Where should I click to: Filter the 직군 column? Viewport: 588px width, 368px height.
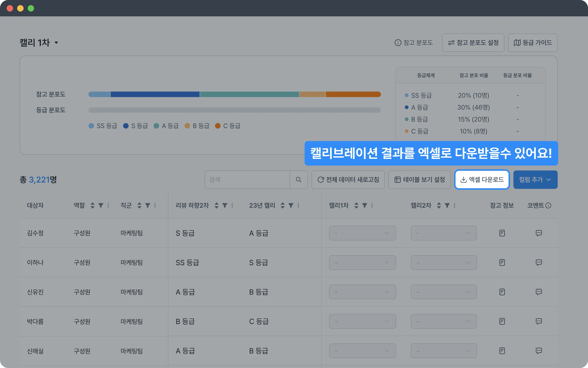coord(147,205)
